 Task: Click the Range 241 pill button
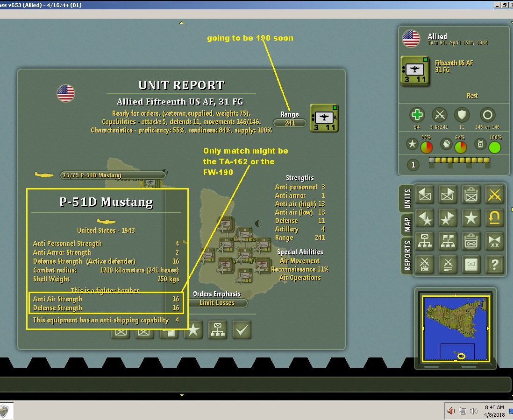(x=290, y=123)
